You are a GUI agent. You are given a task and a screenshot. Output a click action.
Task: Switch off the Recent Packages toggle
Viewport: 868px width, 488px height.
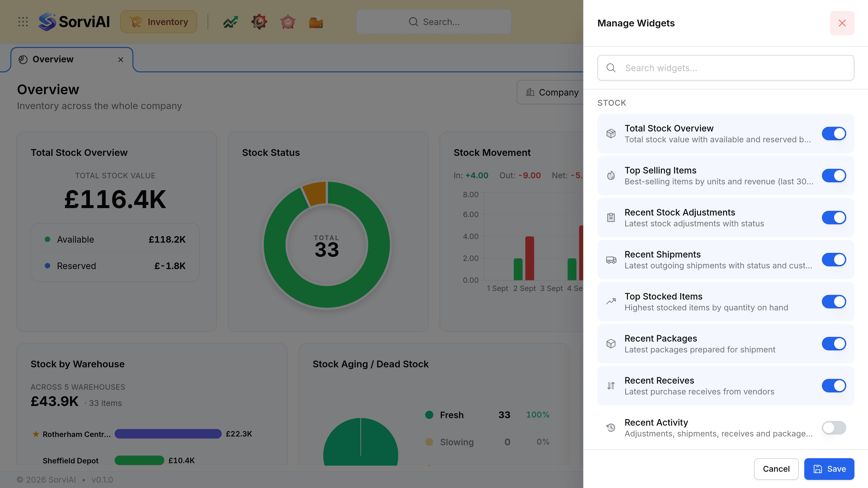(834, 344)
